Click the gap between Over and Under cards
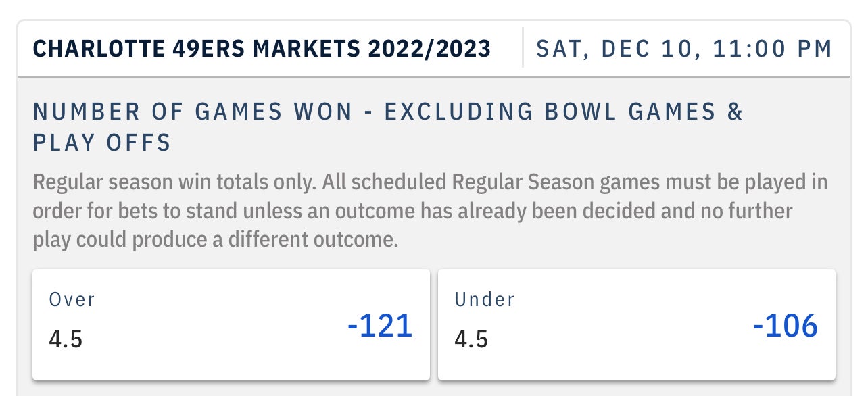The image size is (868, 396). point(434,324)
